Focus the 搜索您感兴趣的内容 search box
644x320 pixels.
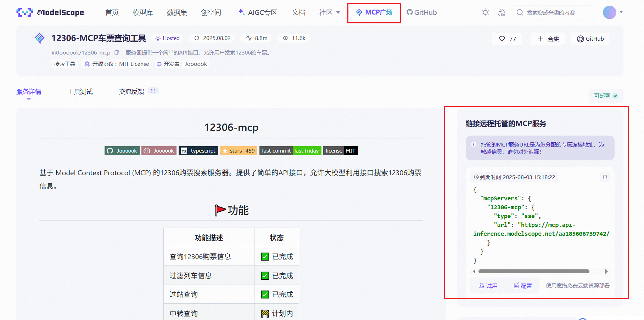pyautogui.click(x=553, y=12)
